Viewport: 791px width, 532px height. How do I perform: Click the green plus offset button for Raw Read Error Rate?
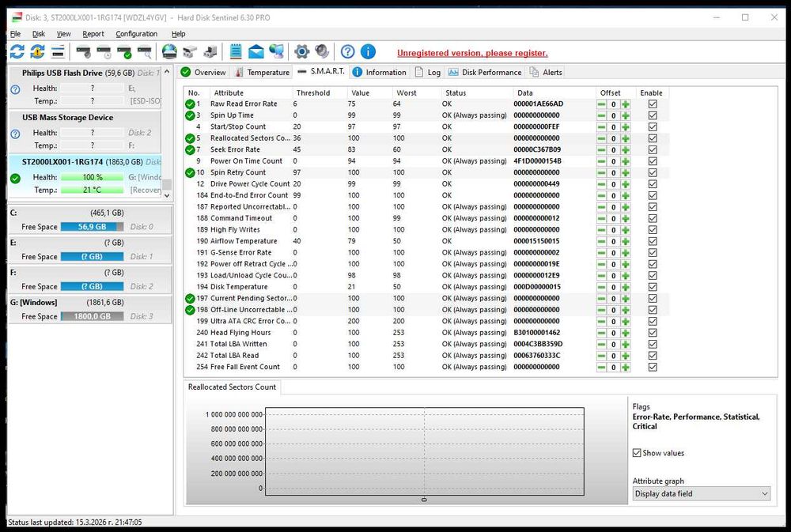tap(626, 104)
